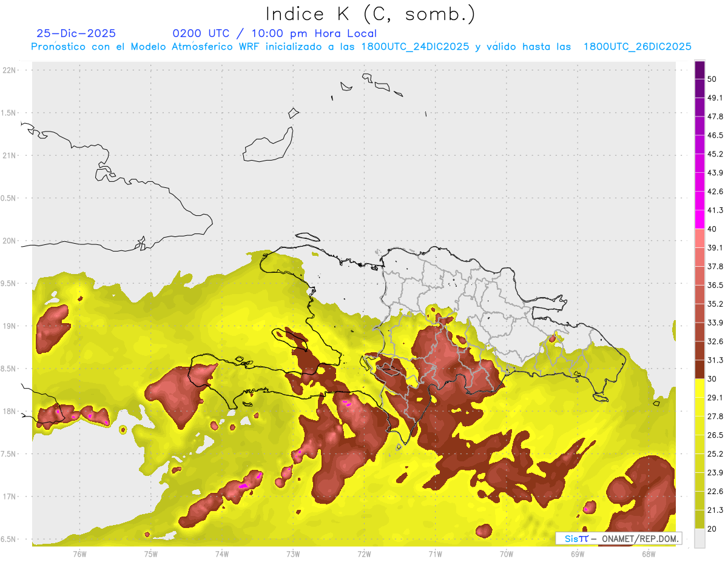Click the colorbar value '30'
The width and height of the screenshot is (728, 562).
(712, 379)
